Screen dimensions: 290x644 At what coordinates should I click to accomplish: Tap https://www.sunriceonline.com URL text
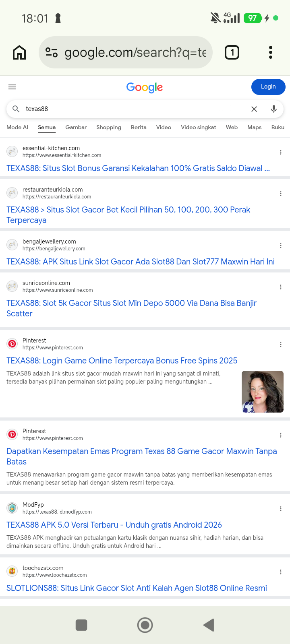[x=58, y=290]
